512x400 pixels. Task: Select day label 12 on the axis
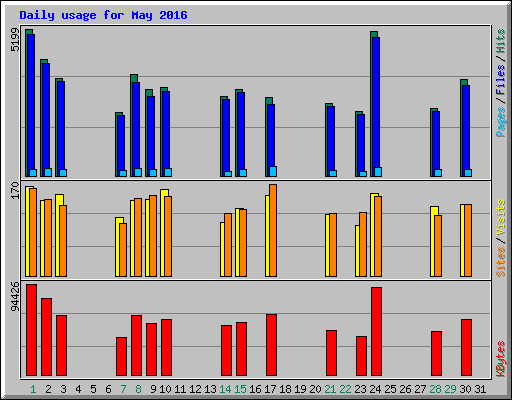[195, 389]
